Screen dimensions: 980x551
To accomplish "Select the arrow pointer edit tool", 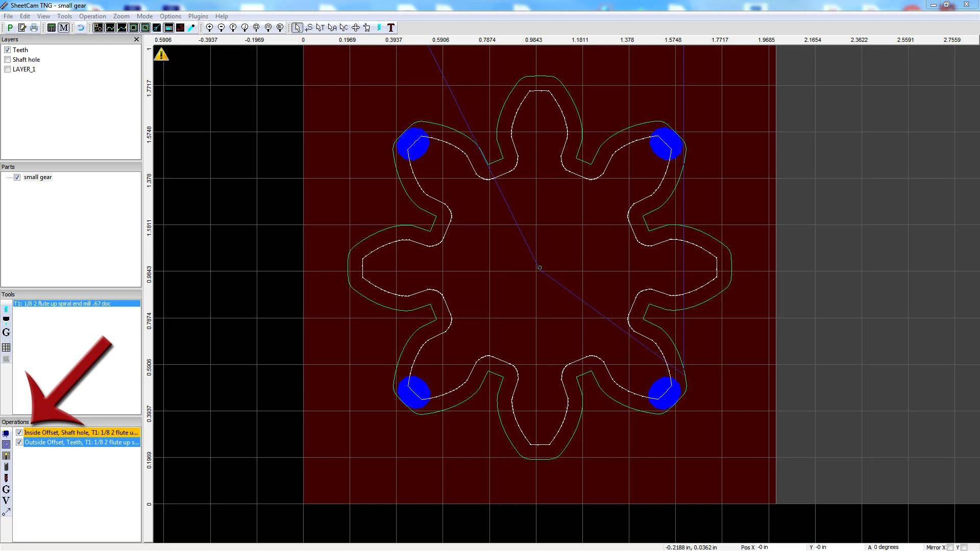I will coord(297,28).
